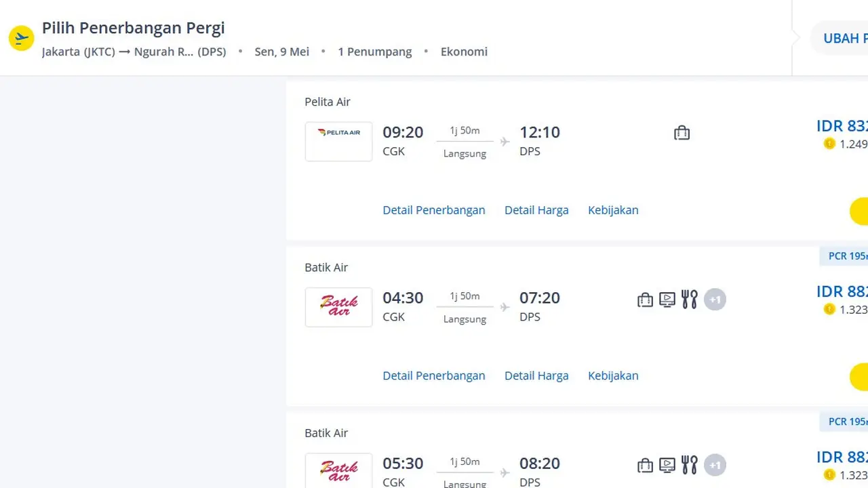Screen dimensions: 868x488
Task: Click the Jakarta to Ngurah Rai route label
Action: pyautogui.click(x=134, y=52)
